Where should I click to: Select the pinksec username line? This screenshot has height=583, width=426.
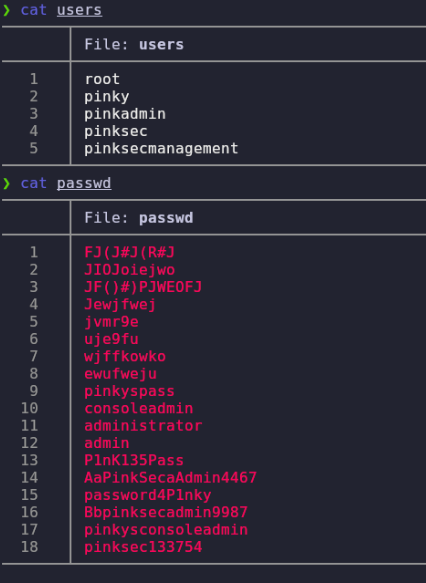click(x=116, y=131)
